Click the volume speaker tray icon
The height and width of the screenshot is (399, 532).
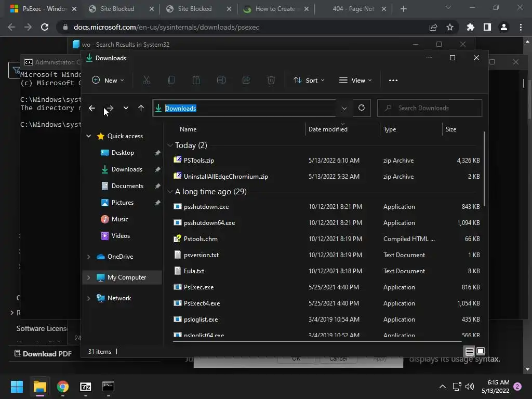point(470,387)
